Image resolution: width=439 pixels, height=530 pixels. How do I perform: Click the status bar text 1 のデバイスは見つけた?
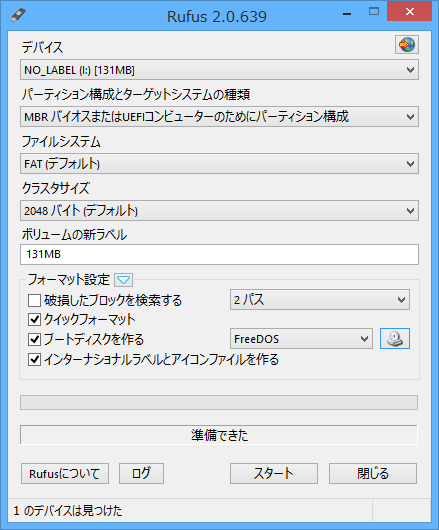click(x=68, y=510)
